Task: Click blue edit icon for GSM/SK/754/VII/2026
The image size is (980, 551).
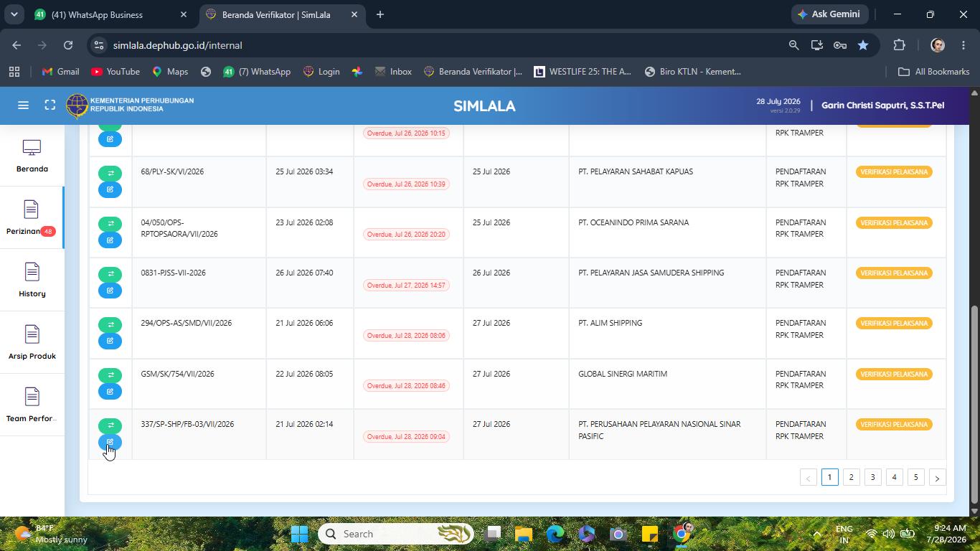Action: click(x=110, y=392)
